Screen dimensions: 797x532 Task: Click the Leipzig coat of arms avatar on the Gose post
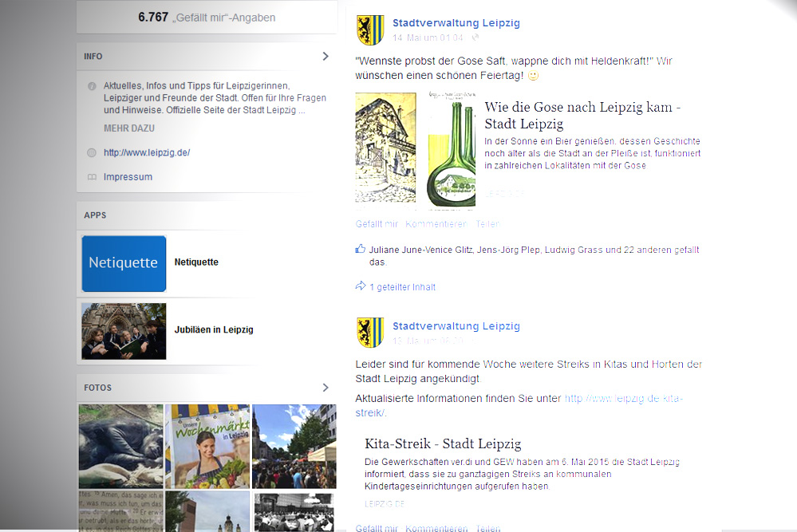(x=370, y=30)
